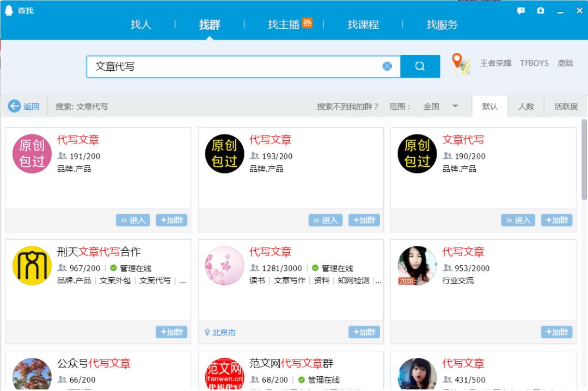Screen dimensions: 588x391
Task: Minimize the 查找 window
Action: (560, 11)
